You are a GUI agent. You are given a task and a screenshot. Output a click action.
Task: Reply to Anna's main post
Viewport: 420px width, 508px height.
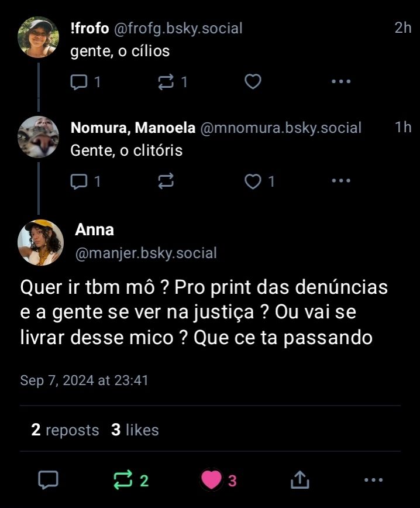tap(48, 480)
